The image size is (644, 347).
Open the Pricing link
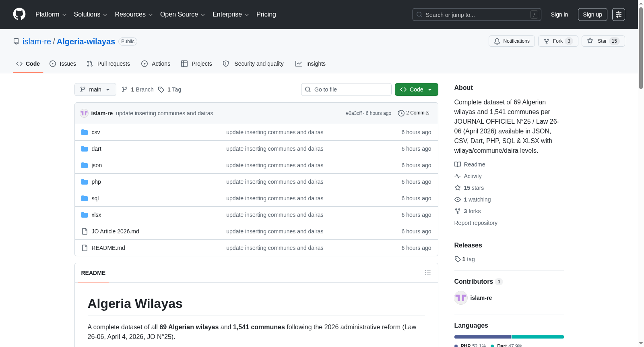[x=266, y=15]
